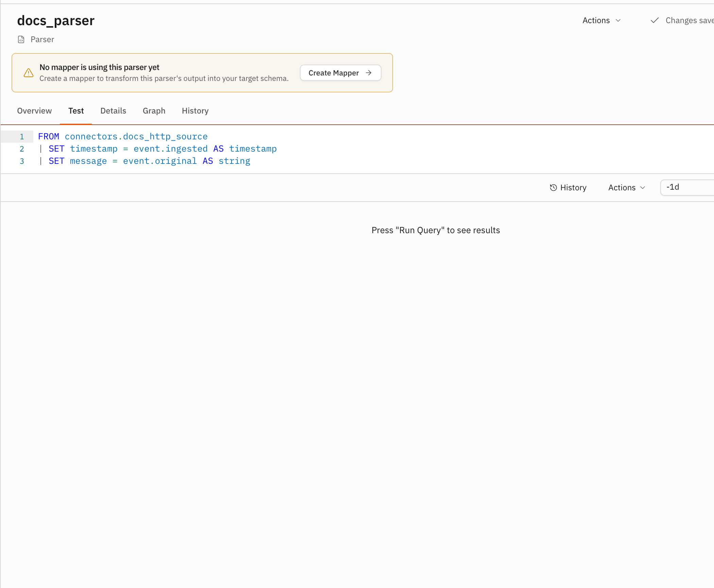Select the Test tab

click(x=76, y=111)
